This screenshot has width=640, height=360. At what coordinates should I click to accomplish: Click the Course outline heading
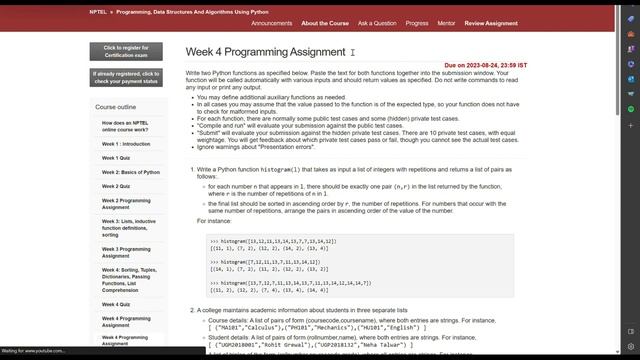tap(116, 107)
